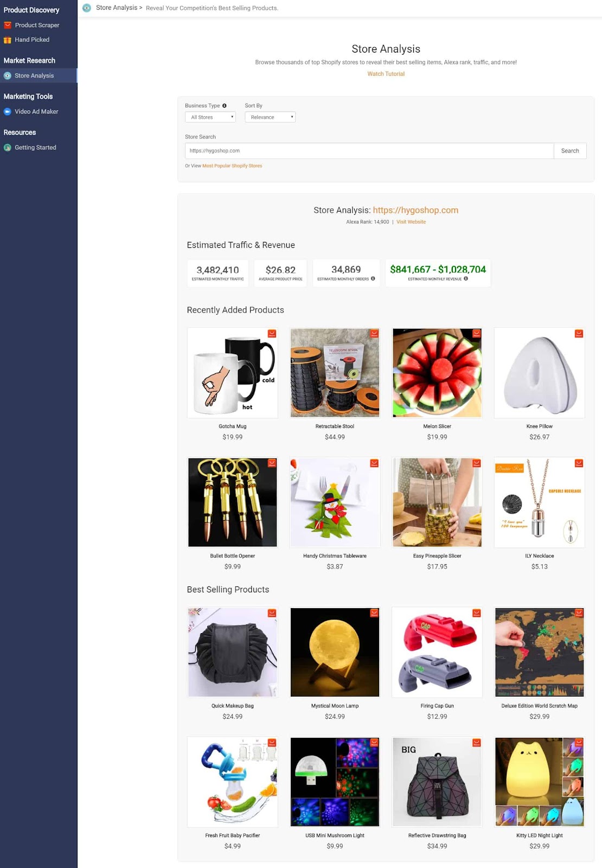Open the Watch Tutorial link
The width and height of the screenshot is (602, 868).
point(386,74)
